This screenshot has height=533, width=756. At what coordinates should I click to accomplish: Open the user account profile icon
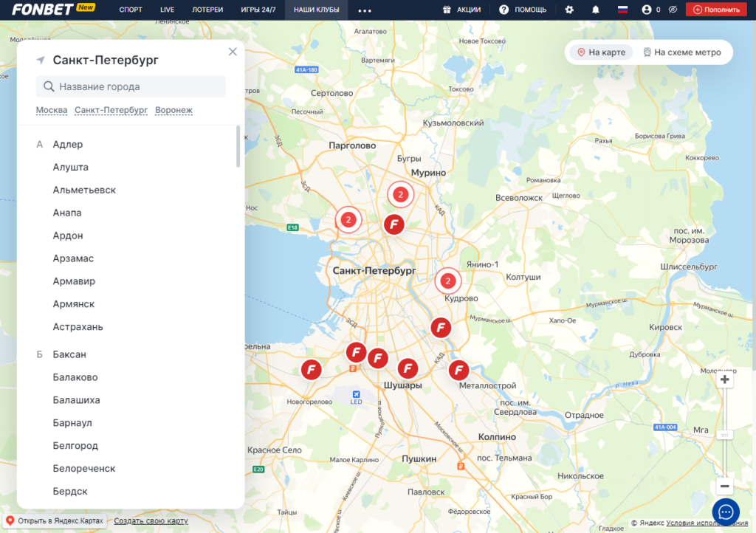tap(647, 10)
